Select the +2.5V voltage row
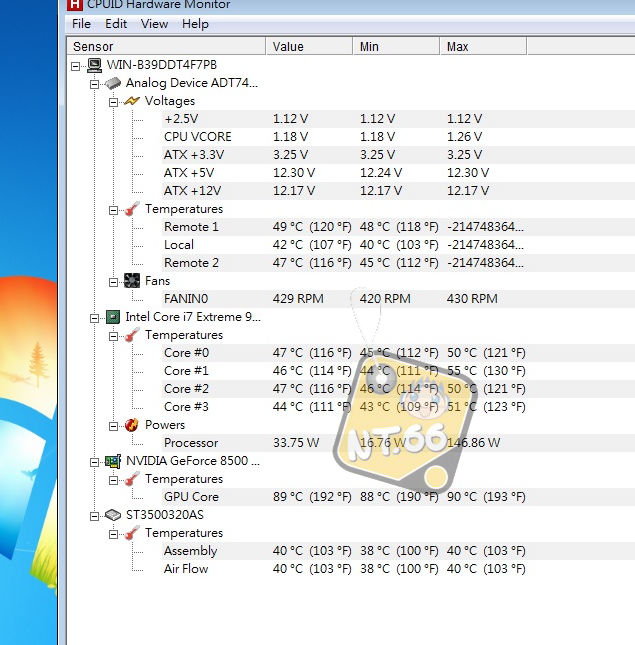The height and width of the screenshot is (645, 635). [398, 119]
